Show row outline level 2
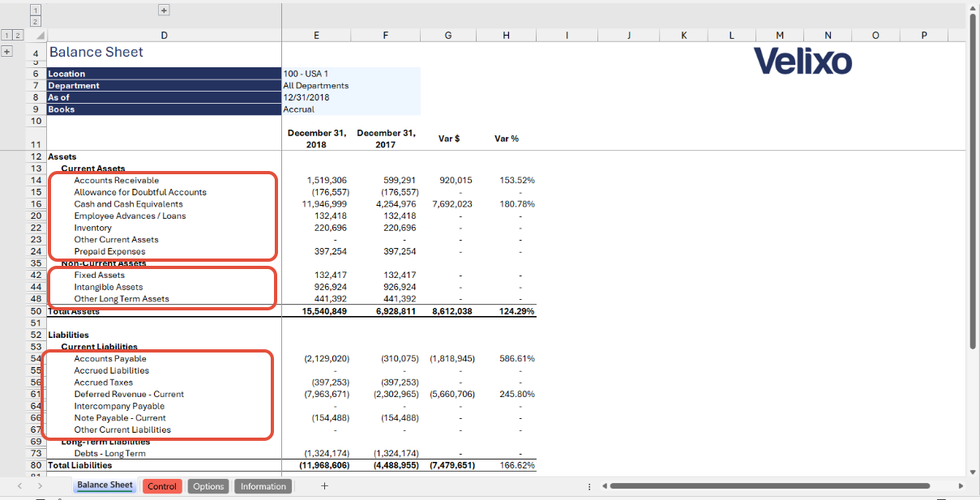Viewport: 980px width, 500px height. point(18,36)
